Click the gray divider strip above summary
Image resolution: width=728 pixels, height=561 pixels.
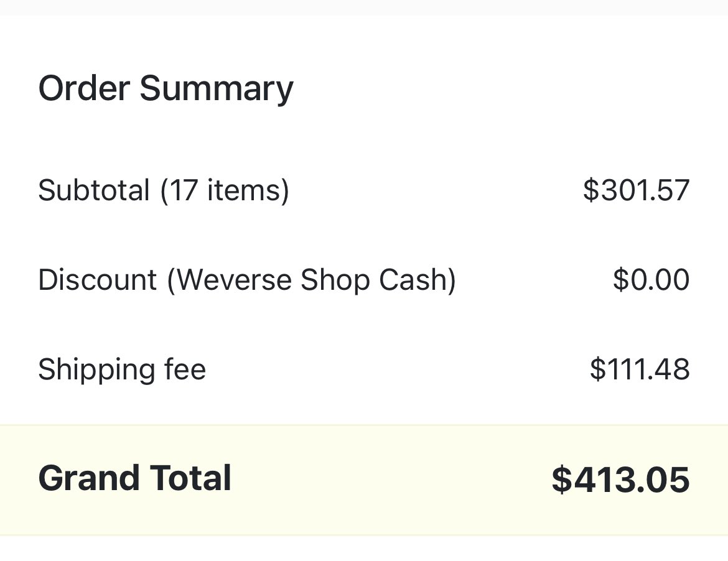pos(364,7)
